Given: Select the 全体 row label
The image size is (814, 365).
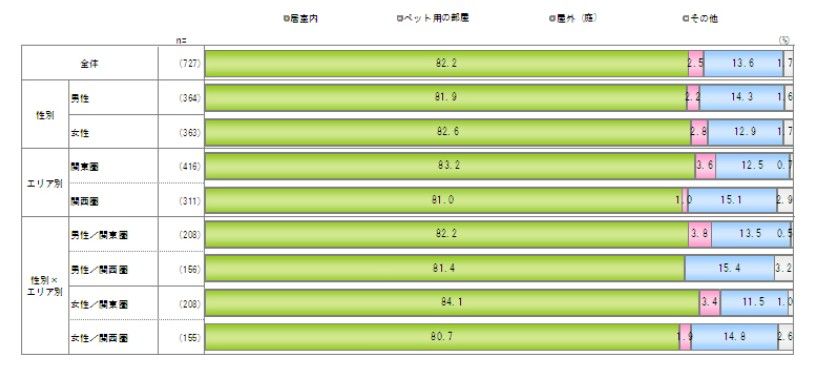Looking at the screenshot, I should (x=90, y=64).
